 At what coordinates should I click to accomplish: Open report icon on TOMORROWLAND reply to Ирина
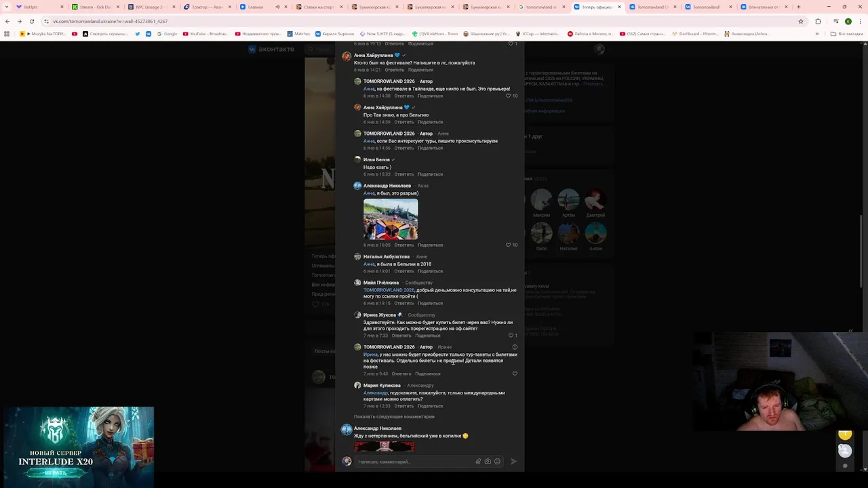515,347
